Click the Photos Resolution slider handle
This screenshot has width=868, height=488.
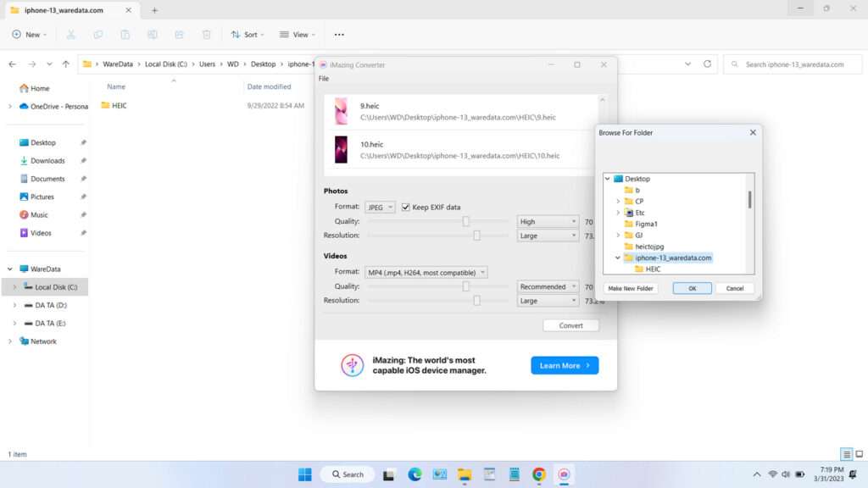pos(476,236)
